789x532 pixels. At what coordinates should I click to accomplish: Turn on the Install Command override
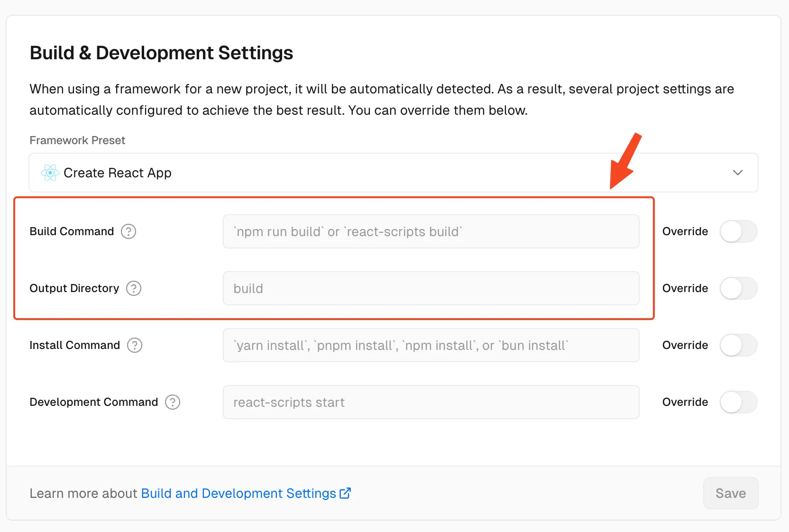738,345
